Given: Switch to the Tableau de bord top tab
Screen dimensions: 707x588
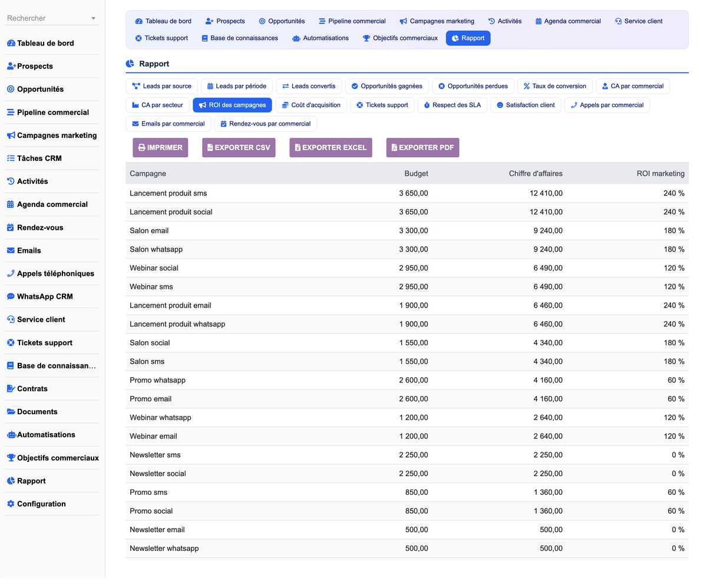Looking at the screenshot, I should [x=163, y=21].
